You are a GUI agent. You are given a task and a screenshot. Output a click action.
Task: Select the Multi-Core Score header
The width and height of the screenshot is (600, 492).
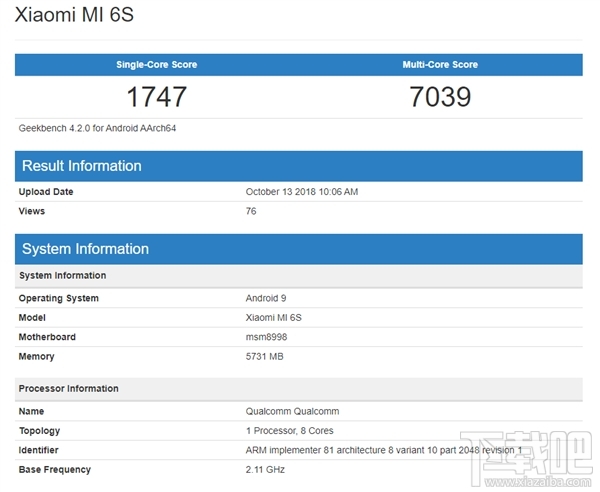point(440,65)
